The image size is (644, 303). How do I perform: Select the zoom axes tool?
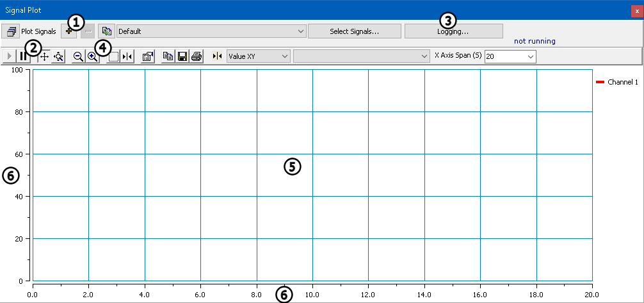coord(58,56)
